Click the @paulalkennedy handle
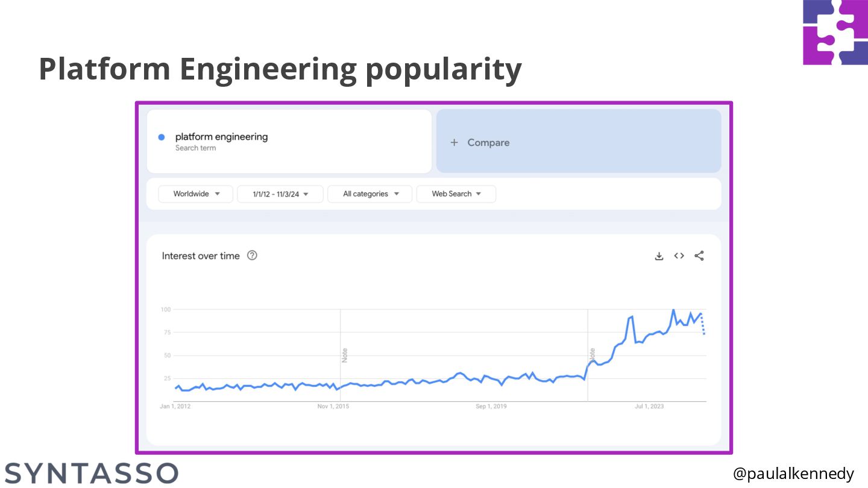 pyautogui.click(x=793, y=474)
